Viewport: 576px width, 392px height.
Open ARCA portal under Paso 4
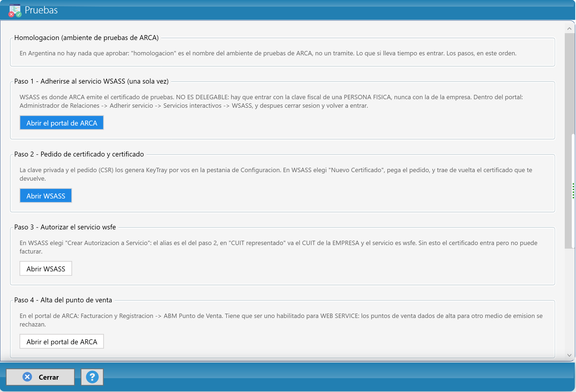pos(62,342)
